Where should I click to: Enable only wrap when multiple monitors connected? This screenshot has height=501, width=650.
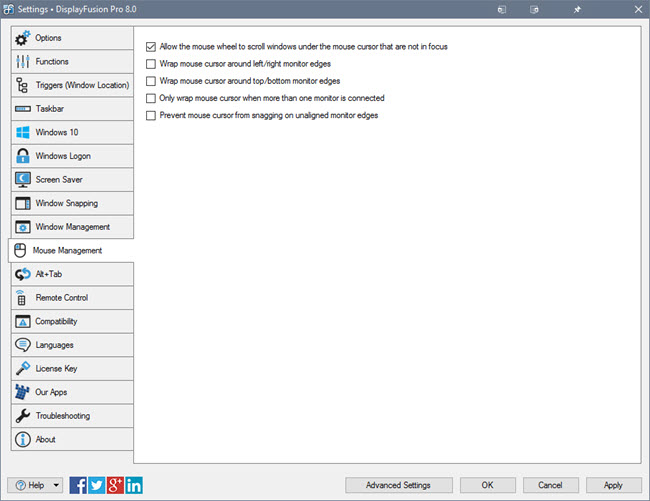pyautogui.click(x=151, y=98)
